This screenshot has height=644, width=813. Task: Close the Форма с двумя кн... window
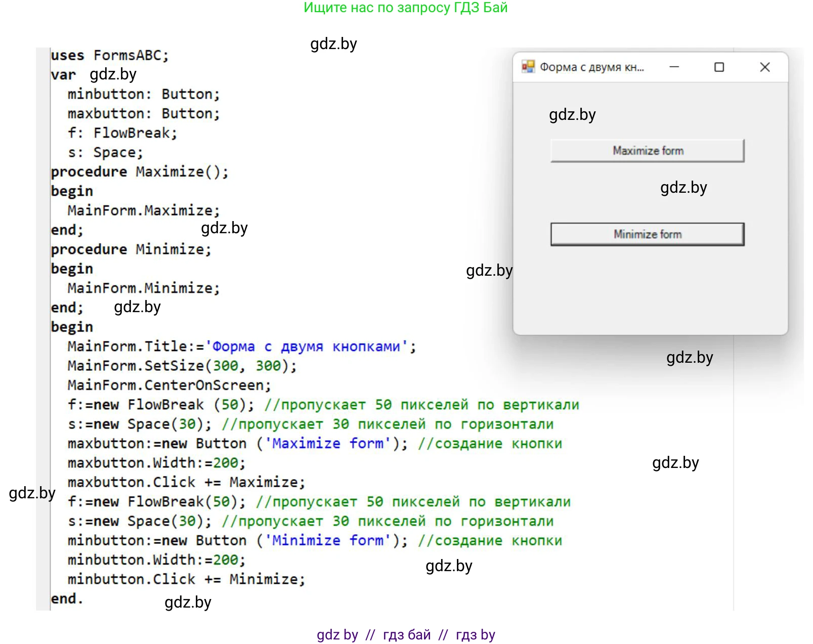pyautogui.click(x=764, y=67)
